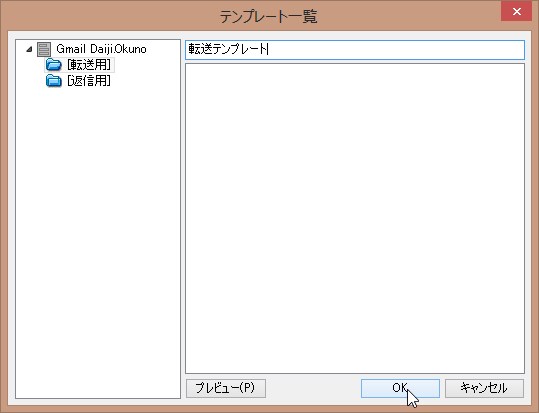Open the プレビュー(P) preview
The height and width of the screenshot is (413, 539).
(226, 388)
